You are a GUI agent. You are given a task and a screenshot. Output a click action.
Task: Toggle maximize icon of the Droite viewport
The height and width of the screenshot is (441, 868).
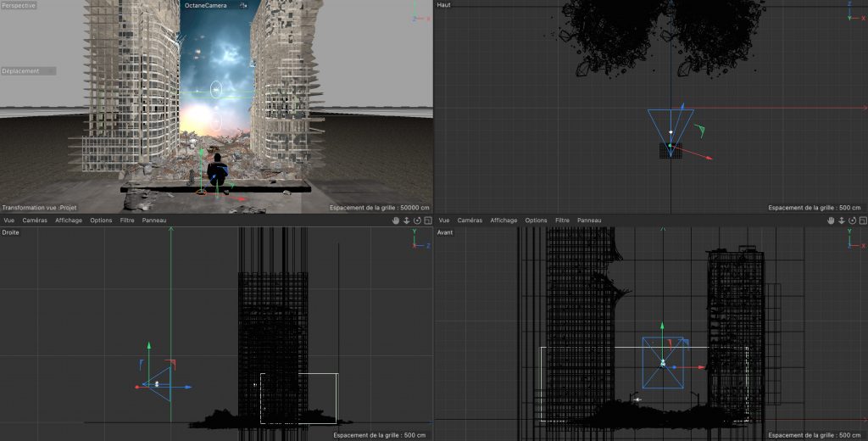click(426, 220)
